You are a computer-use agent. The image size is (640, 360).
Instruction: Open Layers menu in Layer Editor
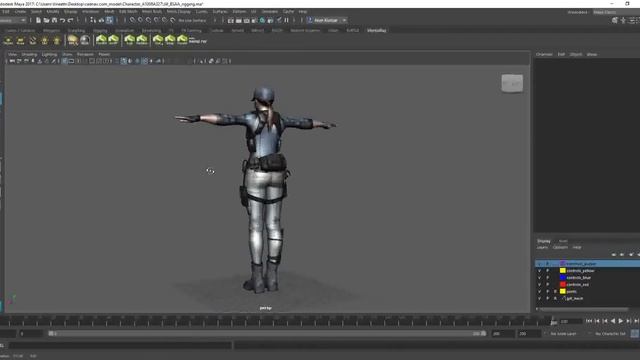(x=542, y=247)
